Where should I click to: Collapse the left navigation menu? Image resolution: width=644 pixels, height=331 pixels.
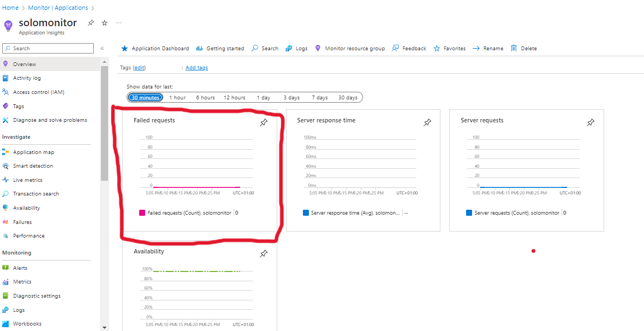102,49
